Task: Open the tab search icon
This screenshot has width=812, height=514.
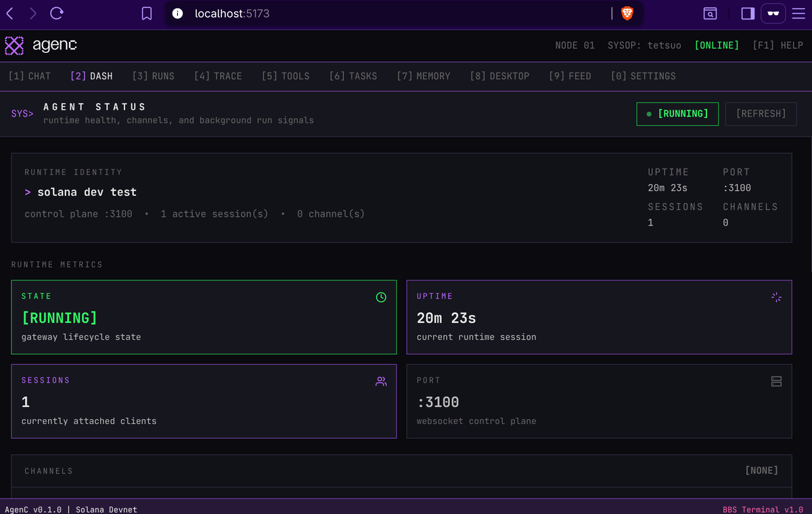Action: click(x=710, y=14)
